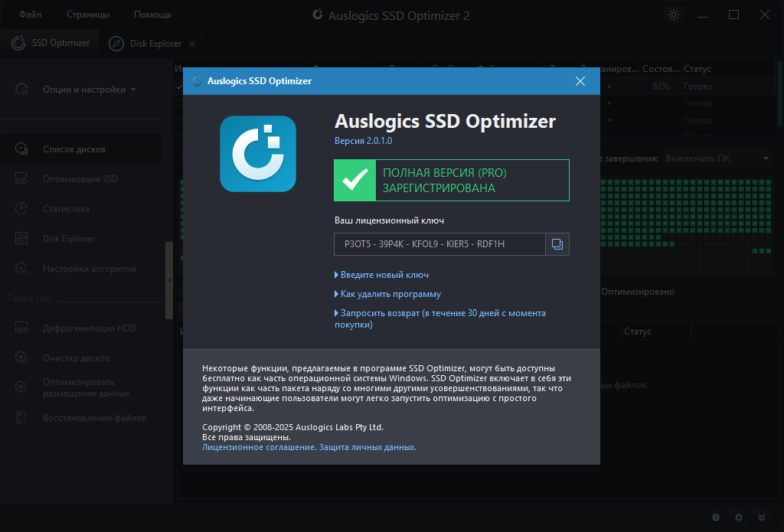Close the Disk Explorer tab
Viewport: 784px width, 532px height.
[192, 44]
